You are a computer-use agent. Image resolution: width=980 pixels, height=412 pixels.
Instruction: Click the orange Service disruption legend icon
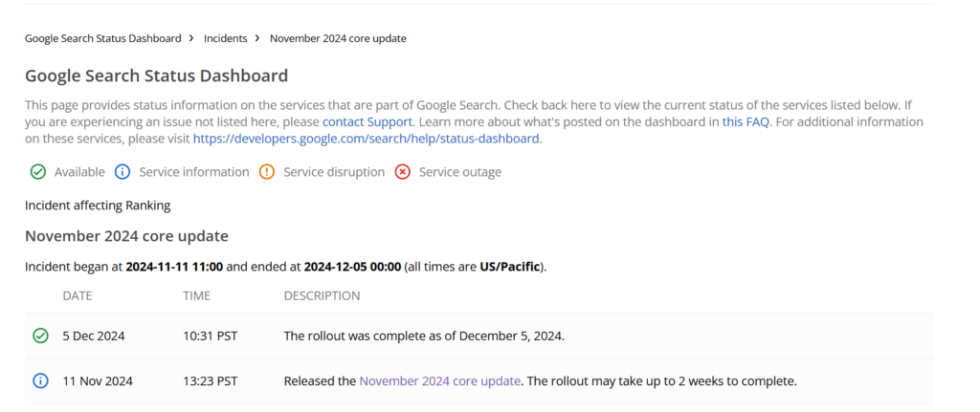coord(267,172)
